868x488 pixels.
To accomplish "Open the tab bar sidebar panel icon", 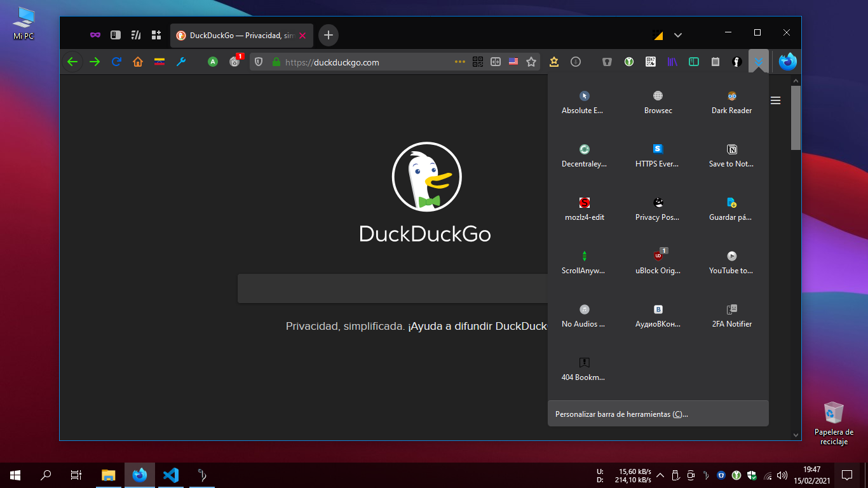I will point(115,35).
